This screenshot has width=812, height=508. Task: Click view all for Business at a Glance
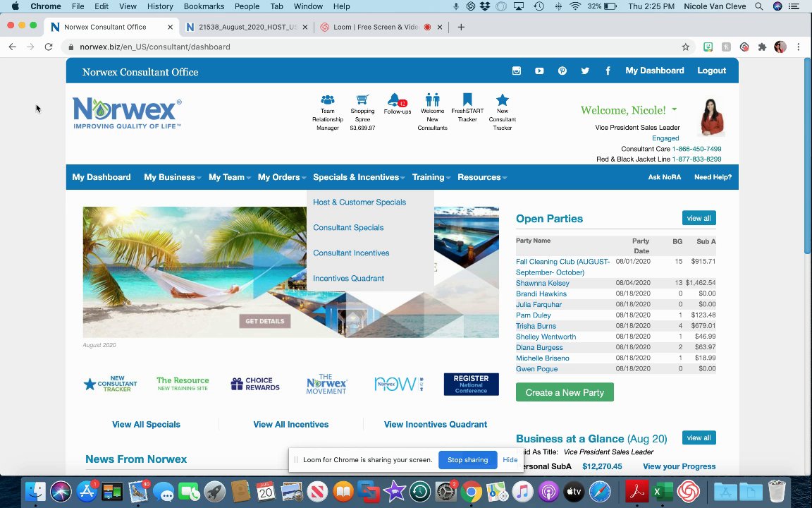click(699, 438)
